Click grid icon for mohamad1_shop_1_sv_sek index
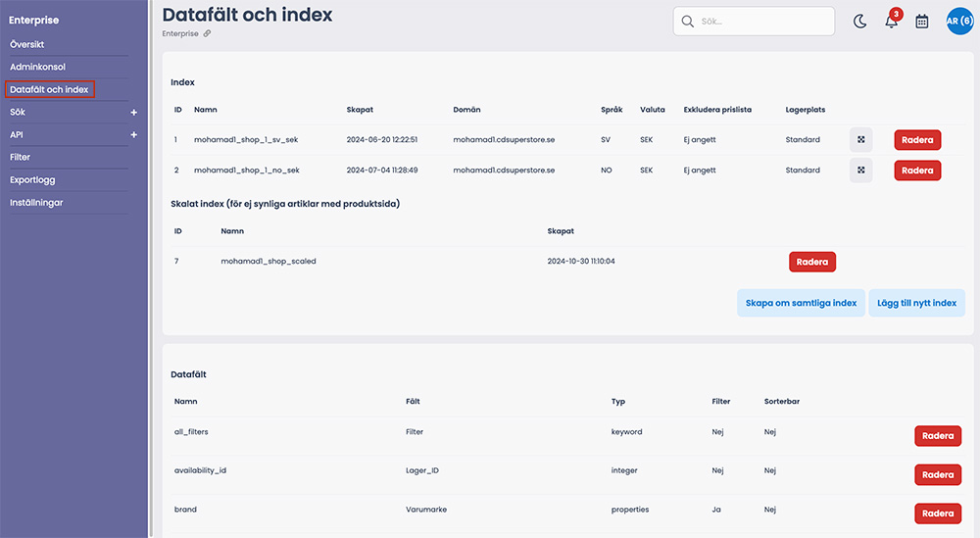The image size is (980, 538). tap(860, 140)
